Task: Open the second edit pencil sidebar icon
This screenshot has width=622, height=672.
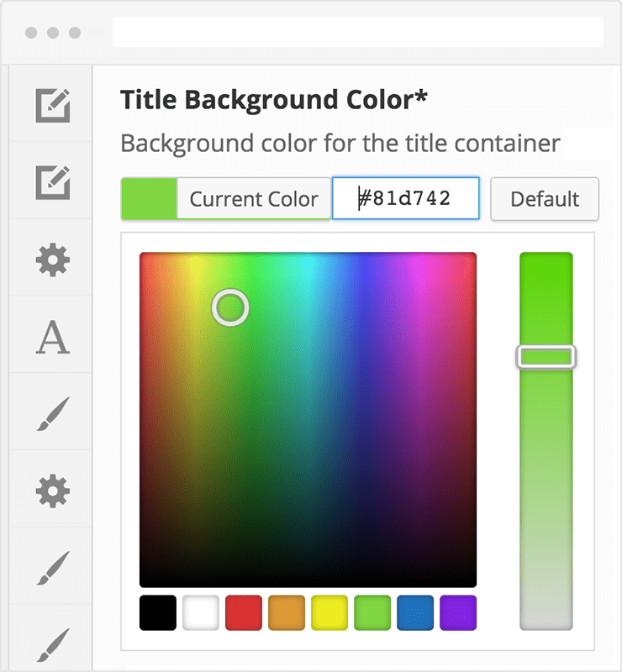Action: coord(53,182)
